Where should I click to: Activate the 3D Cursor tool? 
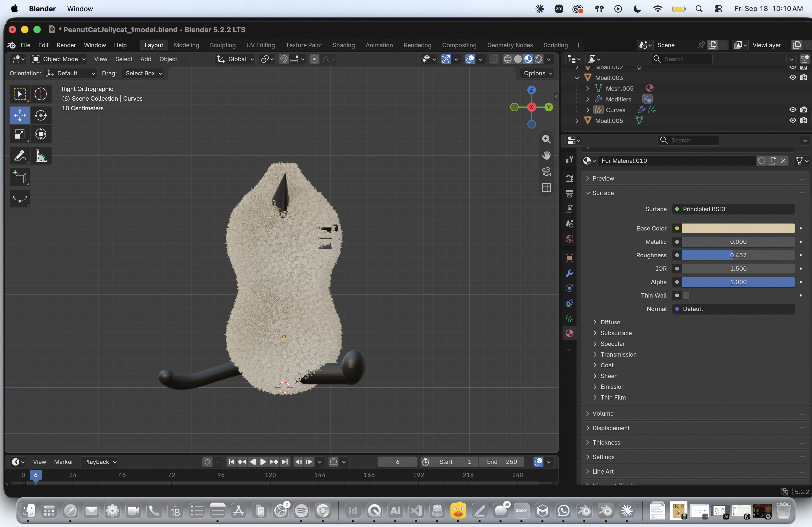click(x=41, y=94)
